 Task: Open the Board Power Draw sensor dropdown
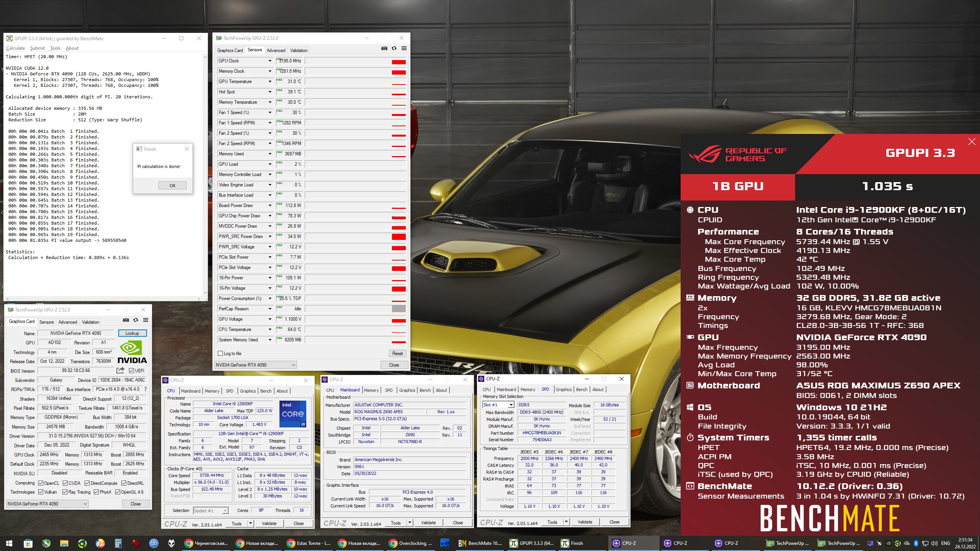click(270, 205)
